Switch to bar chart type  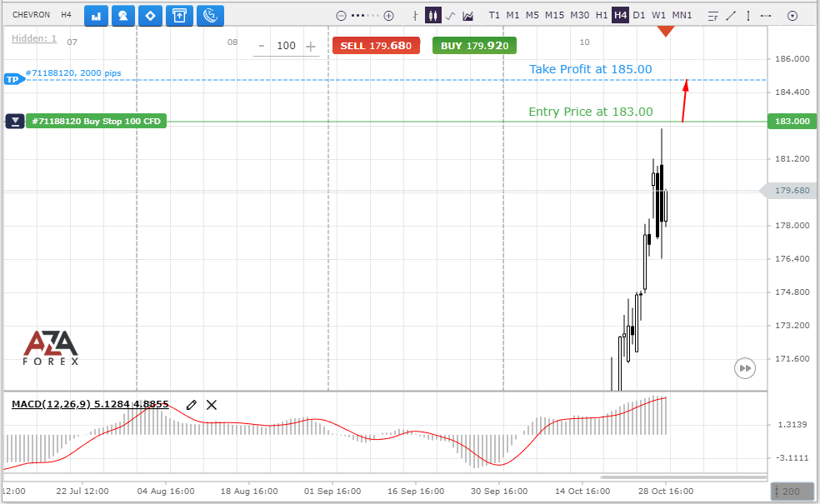click(415, 16)
